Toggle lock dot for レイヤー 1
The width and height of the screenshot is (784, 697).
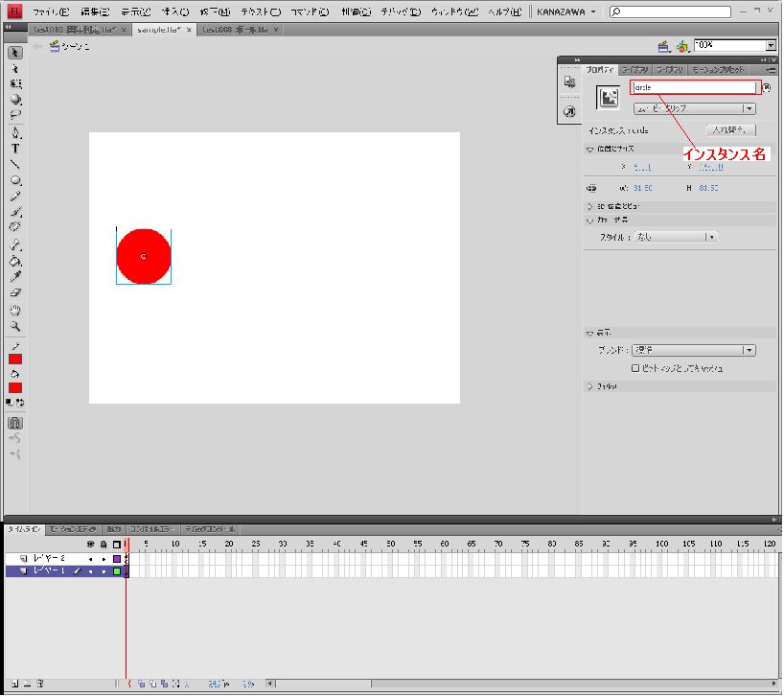tap(104, 571)
